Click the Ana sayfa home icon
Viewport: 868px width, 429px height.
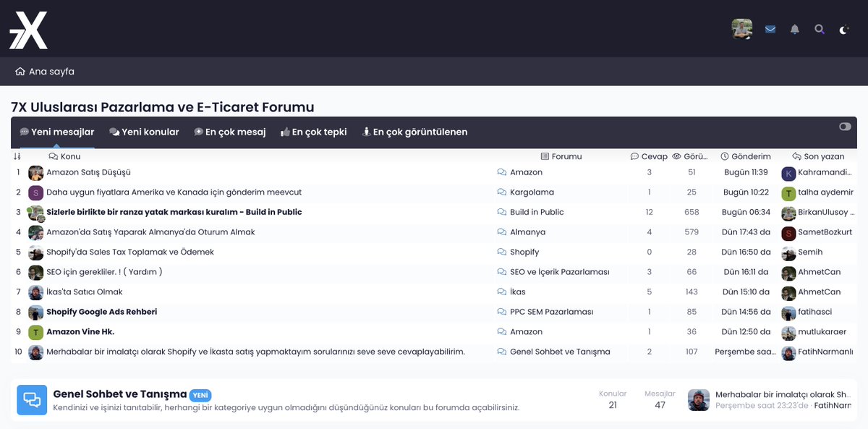(x=20, y=72)
